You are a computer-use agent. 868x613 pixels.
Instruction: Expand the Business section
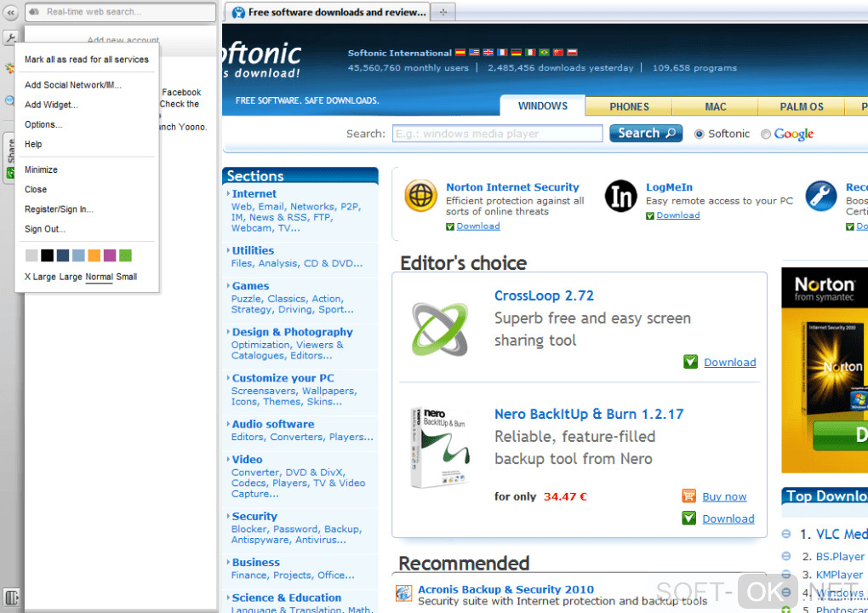[x=256, y=563]
